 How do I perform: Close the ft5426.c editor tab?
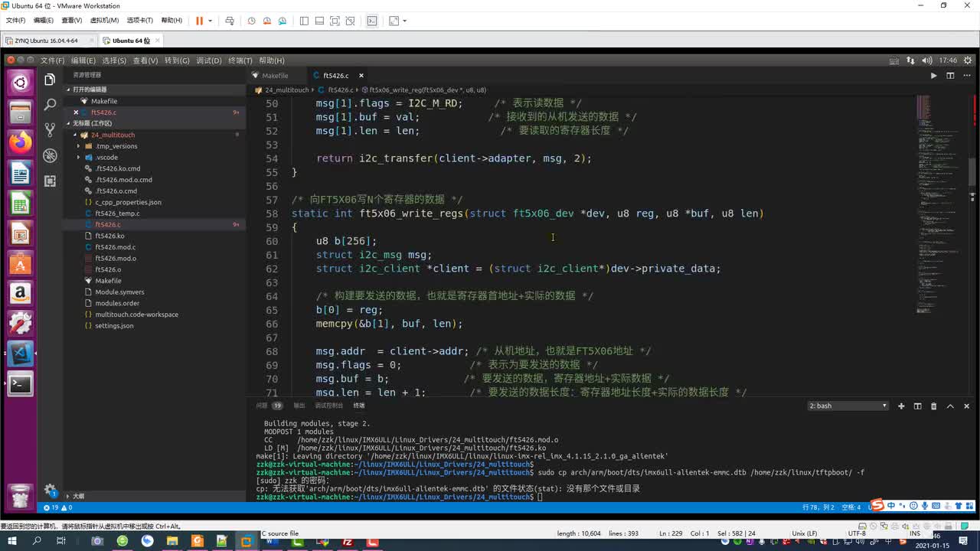[361, 76]
